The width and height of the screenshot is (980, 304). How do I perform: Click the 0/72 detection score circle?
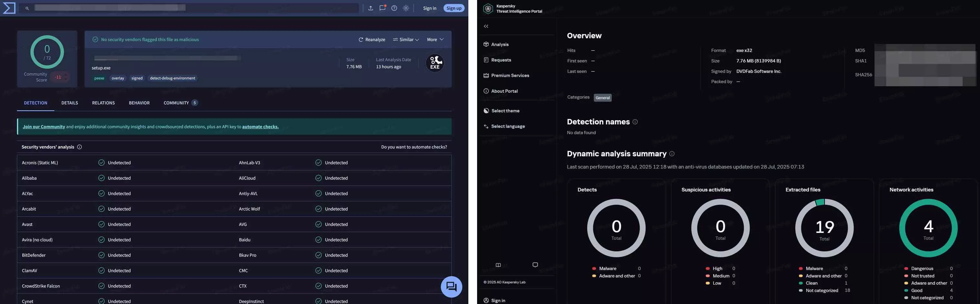pyautogui.click(x=47, y=52)
